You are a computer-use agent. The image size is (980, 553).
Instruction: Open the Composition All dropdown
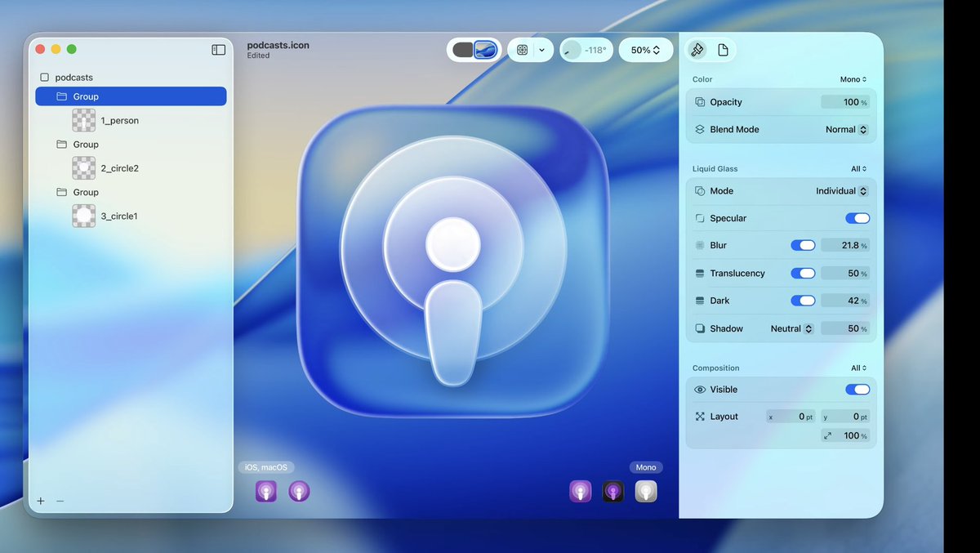pyautogui.click(x=858, y=368)
